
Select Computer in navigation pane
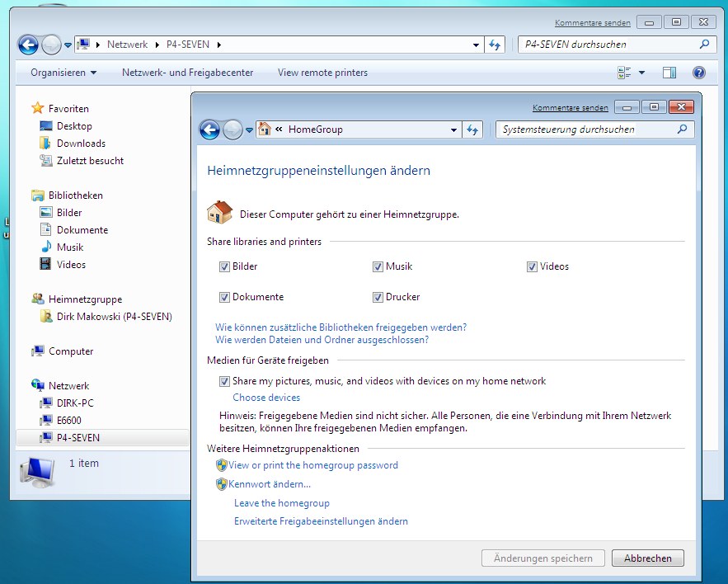pos(71,351)
